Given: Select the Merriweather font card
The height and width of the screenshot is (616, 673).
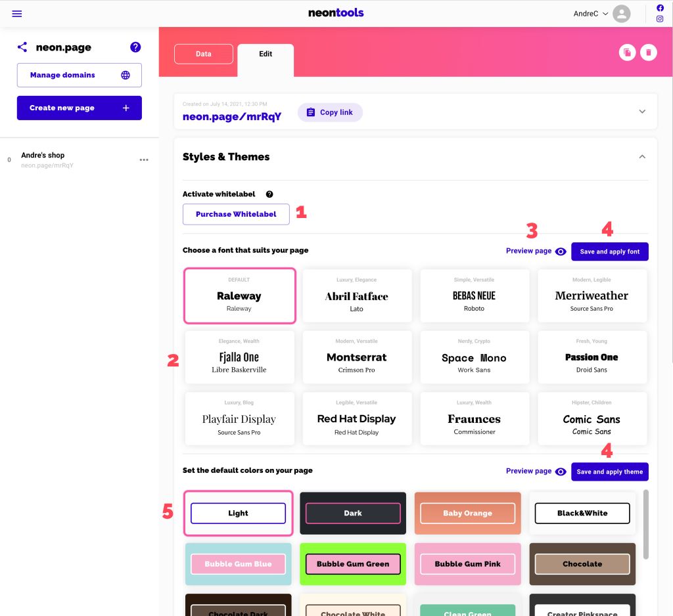Looking at the screenshot, I should pos(592,296).
